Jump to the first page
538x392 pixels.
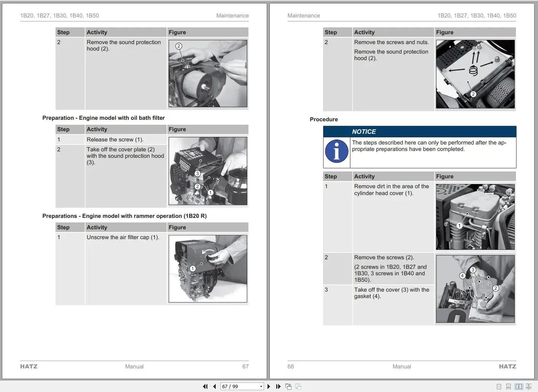point(205,386)
